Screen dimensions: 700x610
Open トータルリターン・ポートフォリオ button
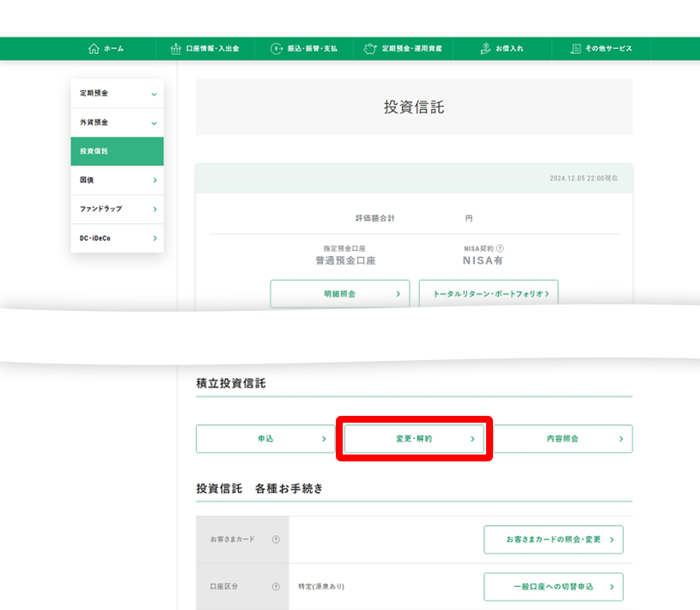pyautogui.click(x=489, y=294)
